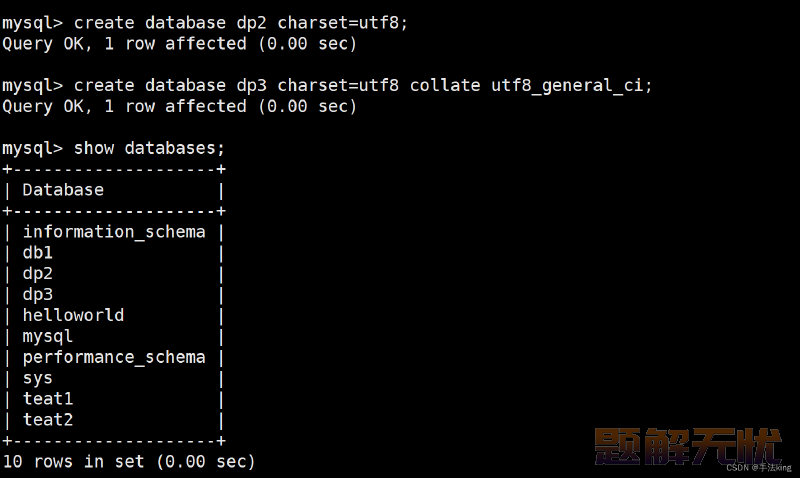Screen dimensions: 800x478
Task: Click the 'show databases;' command text
Action: [x=149, y=148]
